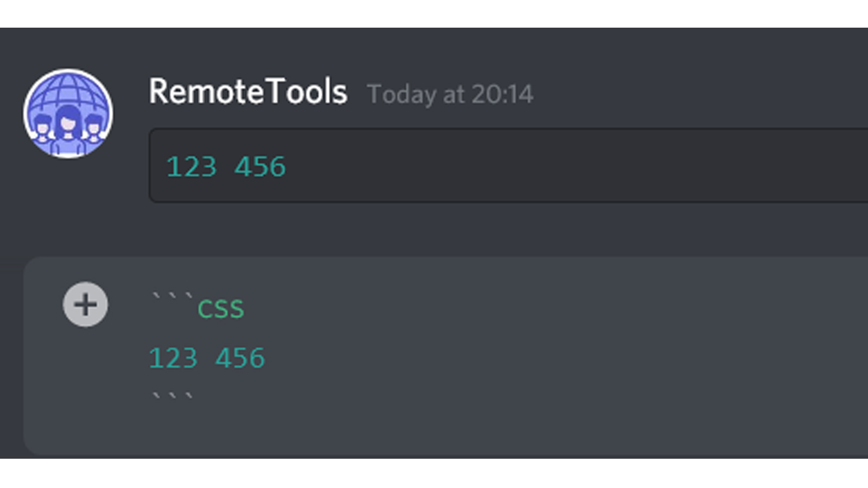Screen dimensions: 868x488
Task: Click the 20:14 time in message header
Action: [x=502, y=94]
